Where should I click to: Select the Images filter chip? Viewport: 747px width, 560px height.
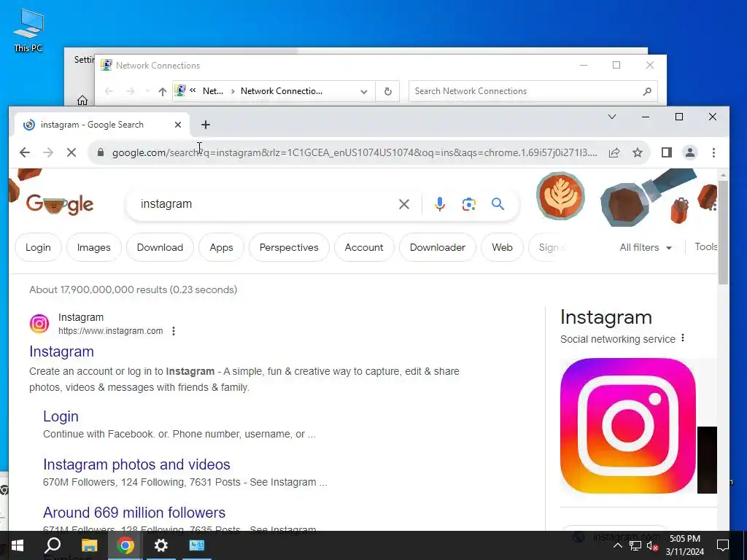point(94,248)
